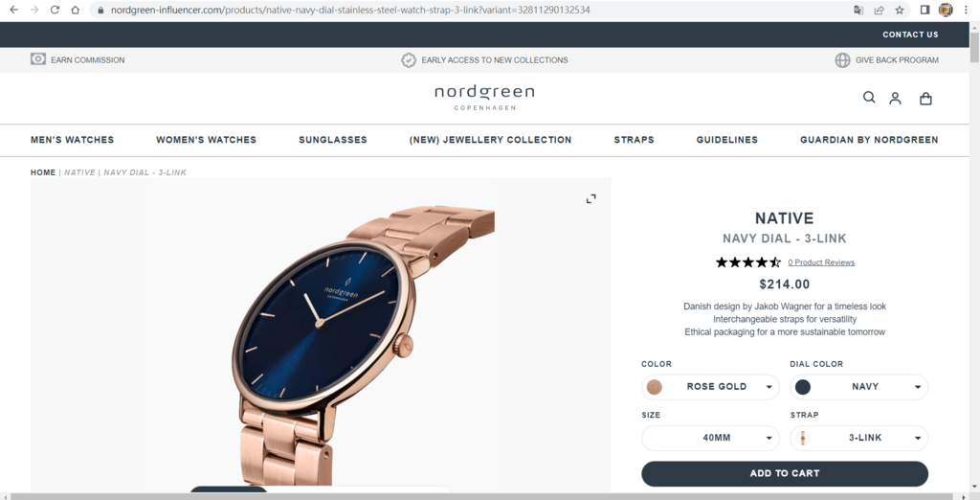980x500 pixels.
Task: Open the Rose Gold color dropdown
Action: point(710,387)
